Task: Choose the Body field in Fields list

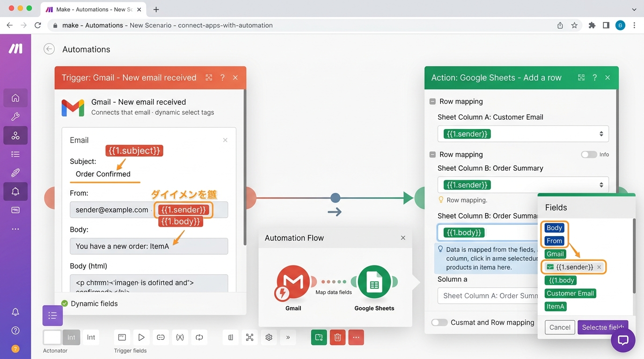Action: click(x=554, y=228)
